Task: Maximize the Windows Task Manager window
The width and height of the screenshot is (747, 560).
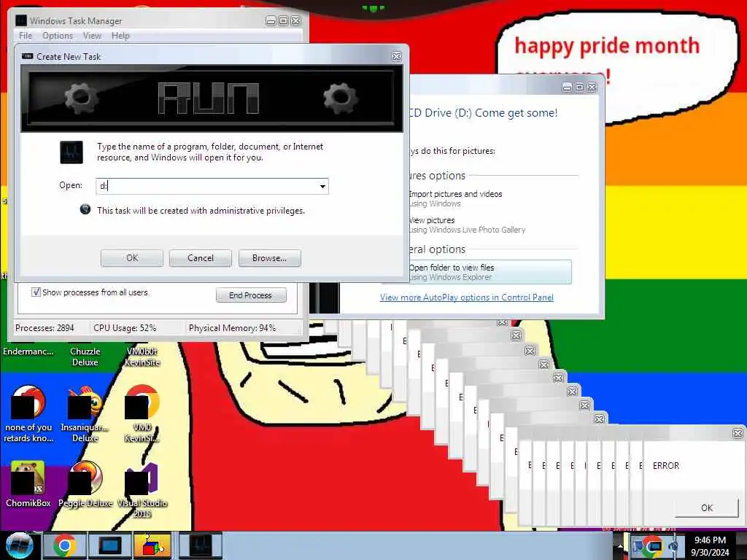Action: pos(283,20)
